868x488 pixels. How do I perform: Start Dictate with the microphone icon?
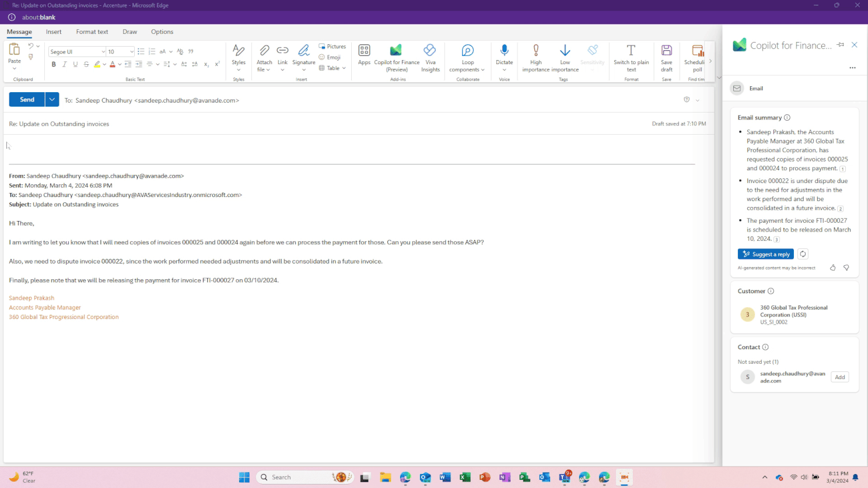pyautogui.click(x=504, y=56)
